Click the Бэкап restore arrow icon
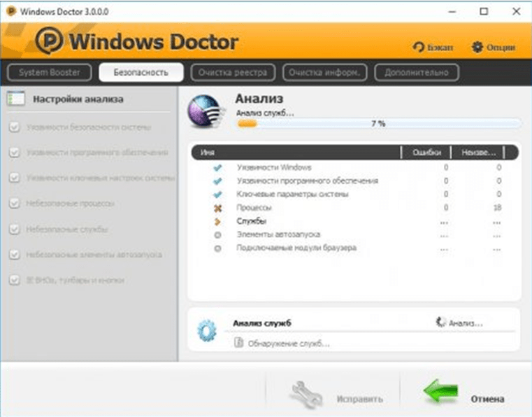 tap(419, 47)
